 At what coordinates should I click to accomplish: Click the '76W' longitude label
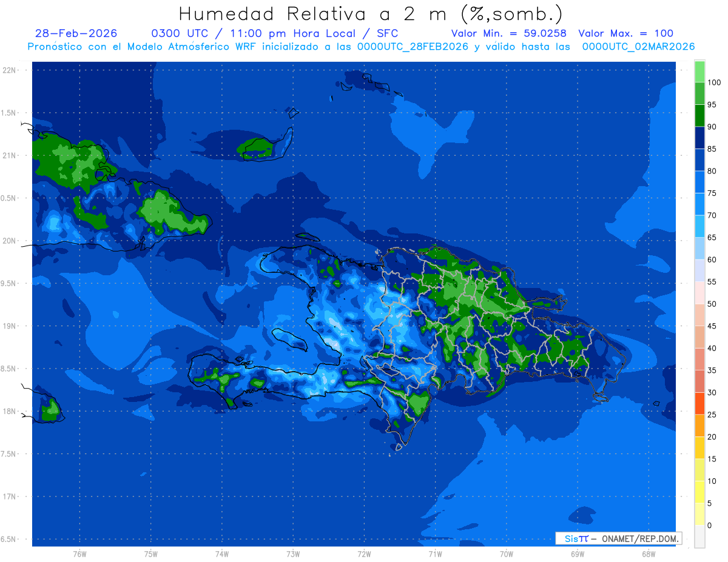pos(79,554)
